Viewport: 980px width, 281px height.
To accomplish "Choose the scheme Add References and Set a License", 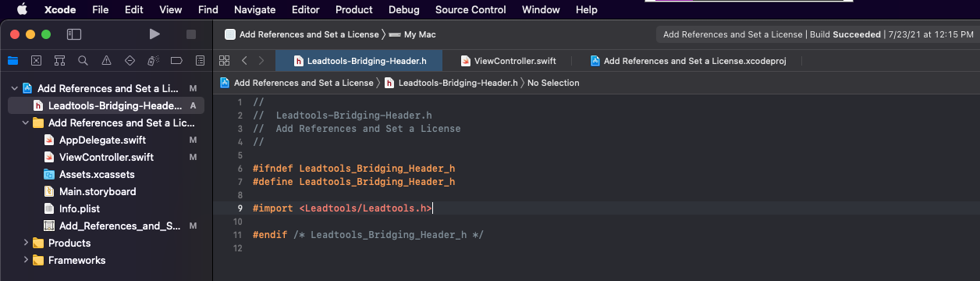I will point(302,34).
